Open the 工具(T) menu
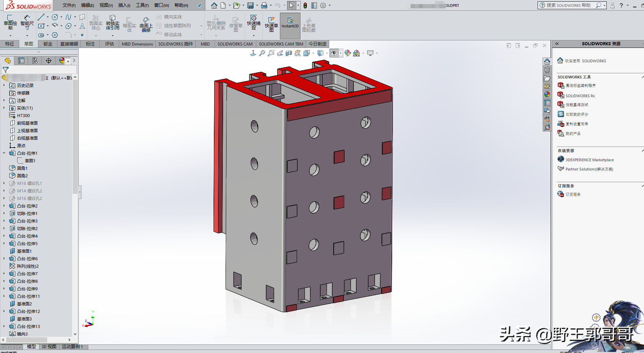 pyautogui.click(x=142, y=5)
